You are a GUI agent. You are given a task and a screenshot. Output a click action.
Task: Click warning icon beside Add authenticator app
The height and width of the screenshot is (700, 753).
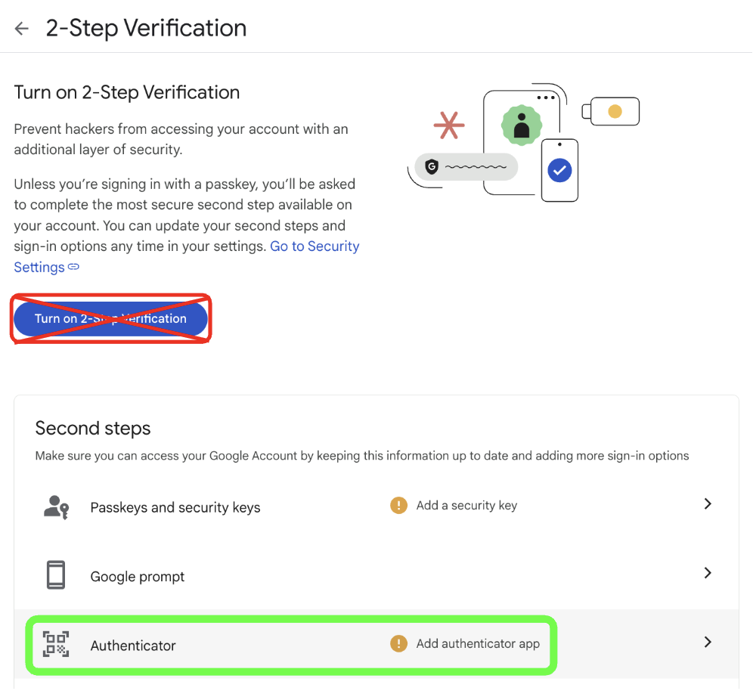pyautogui.click(x=398, y=644)
